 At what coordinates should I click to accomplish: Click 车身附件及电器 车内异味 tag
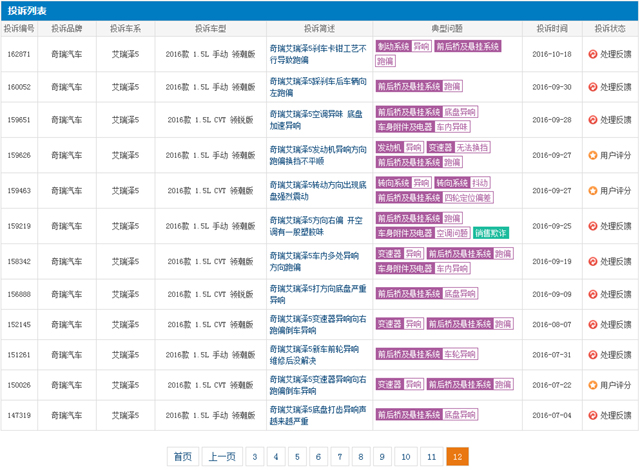pyautogui.click(x=423, y=127)
